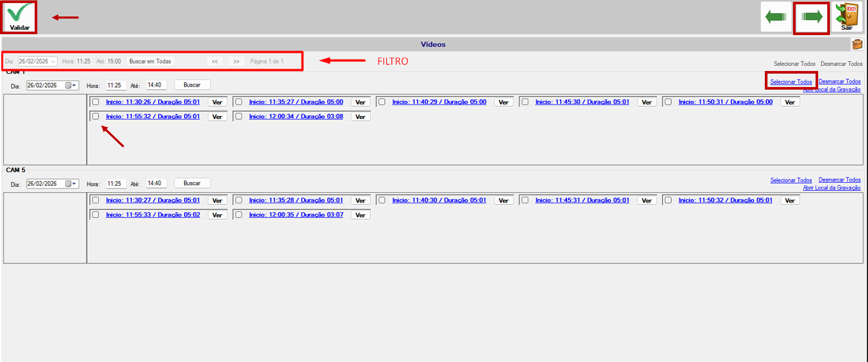This screenshot has height=362, width=868.
Task: Check CAM 1 recording starting 11:55:32
Action: tap(96, 116)
